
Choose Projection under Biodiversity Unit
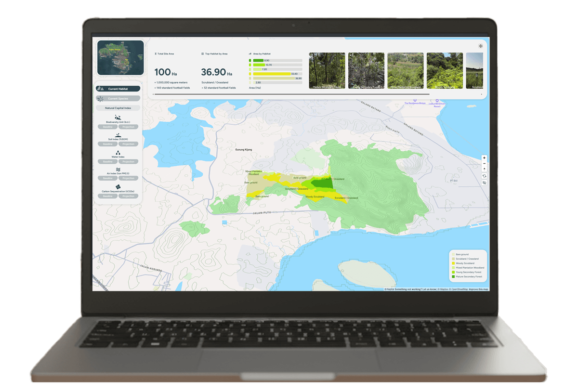tap(128, 127)
